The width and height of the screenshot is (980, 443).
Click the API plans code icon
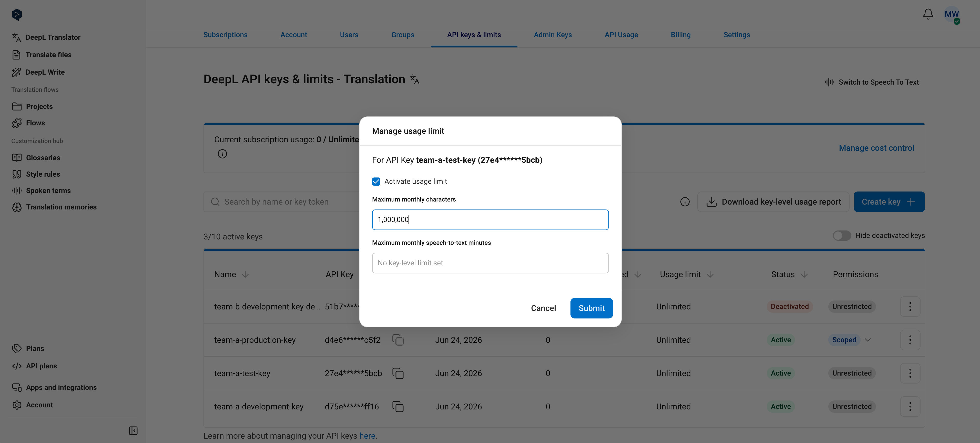(x=17, y=366)
